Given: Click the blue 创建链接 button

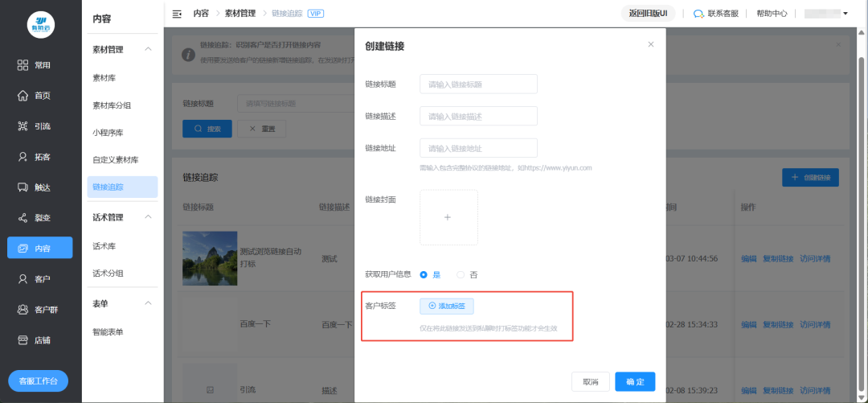Looking at the screenshot, I should pos(810,178).
